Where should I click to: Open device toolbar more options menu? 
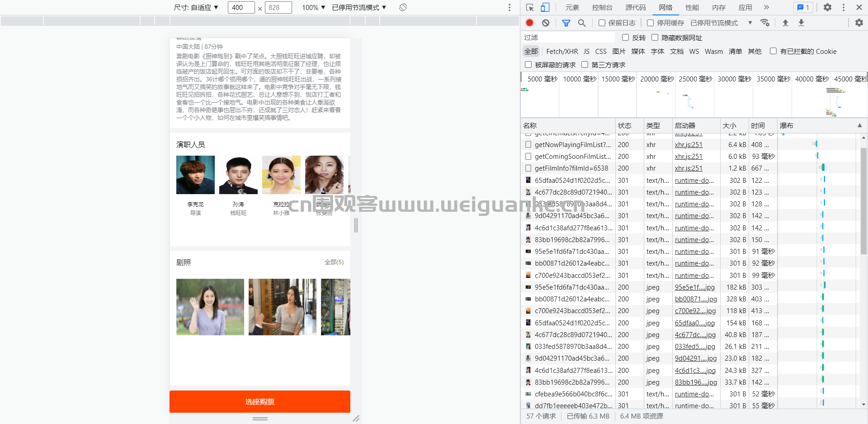point(509,7)
